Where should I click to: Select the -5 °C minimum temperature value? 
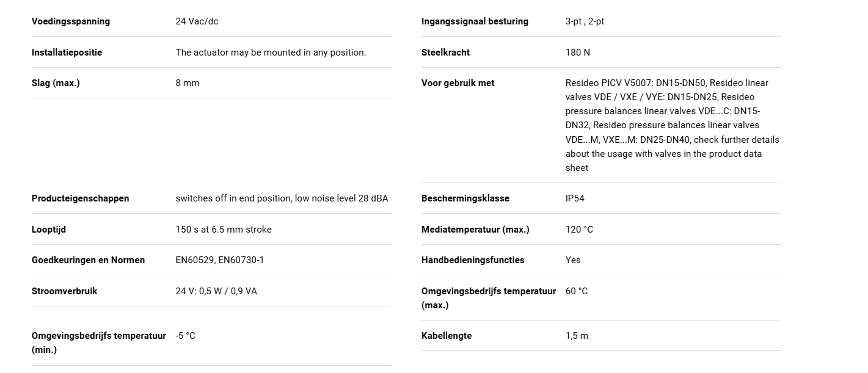[186, 336]
